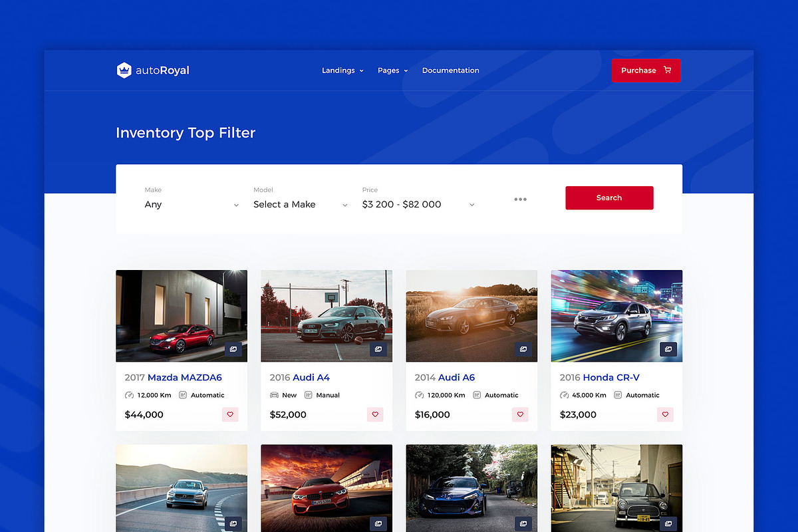Image resolution: width=798 pixels, height=532 pixels.
Task: Open gallery icon on Audi A6 photo
Action: tap(523, 349)
